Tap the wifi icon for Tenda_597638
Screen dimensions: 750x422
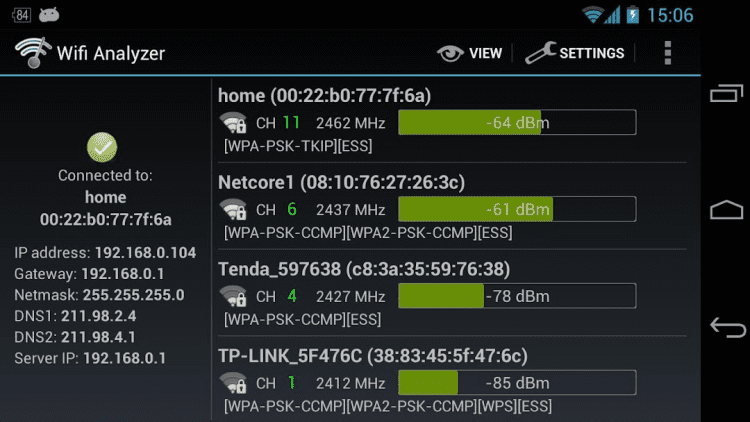point(234,296)
